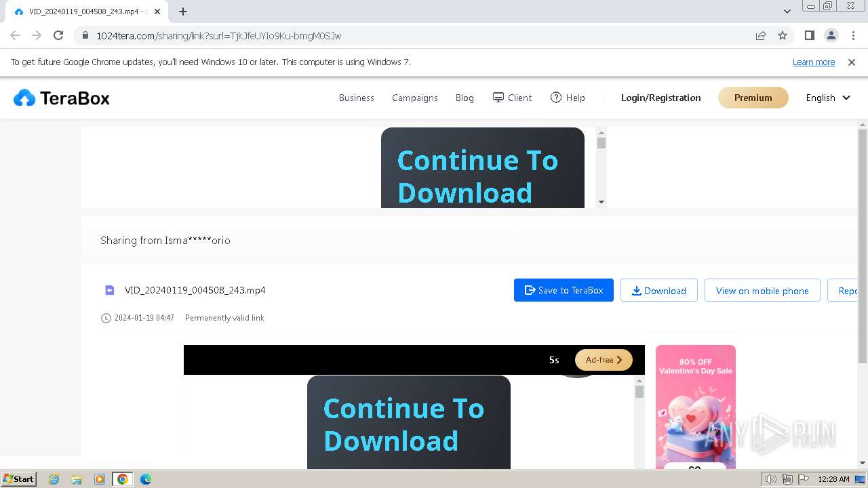The image size is (868, 488).
Task: Open the Windows Start menu
Action: pos(18,479)
